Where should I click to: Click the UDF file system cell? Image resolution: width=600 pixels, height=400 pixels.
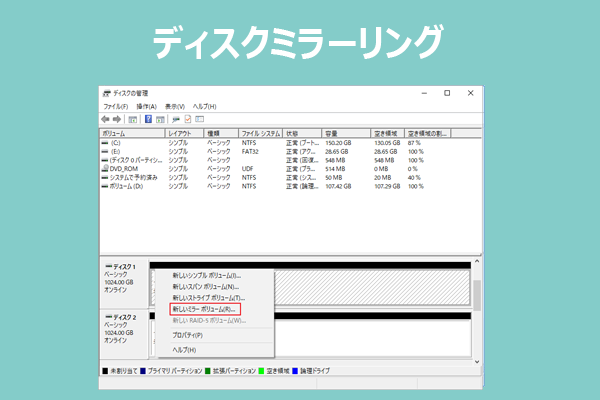[x=248, y=169]
